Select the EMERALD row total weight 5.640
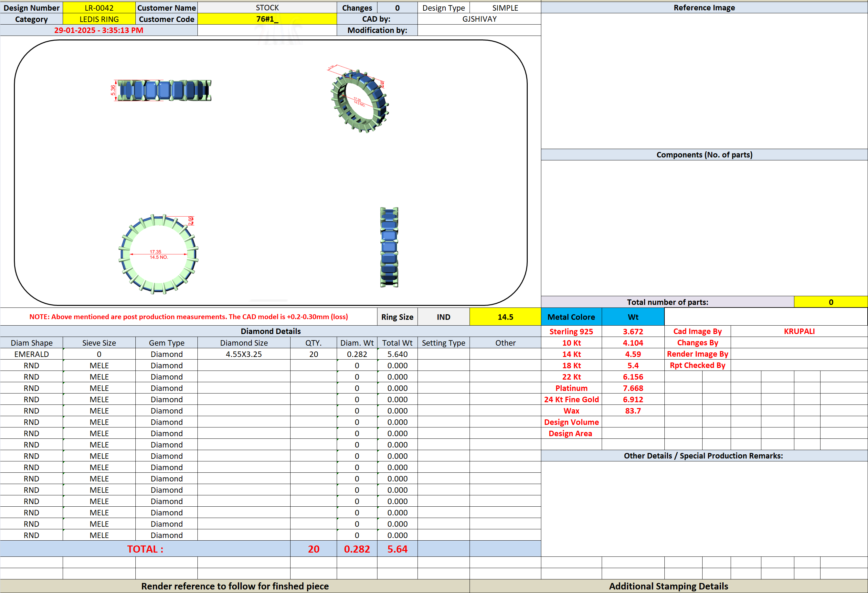 (397, 354)
